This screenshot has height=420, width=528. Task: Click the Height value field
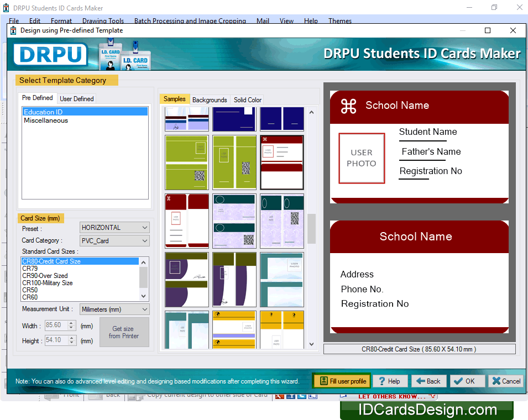56,340
